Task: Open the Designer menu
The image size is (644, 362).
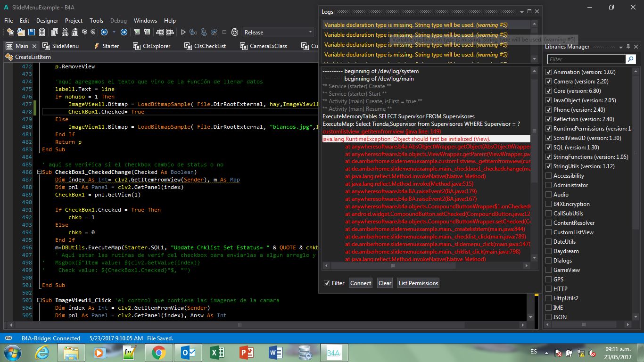Action: click(x=47, y=21)
